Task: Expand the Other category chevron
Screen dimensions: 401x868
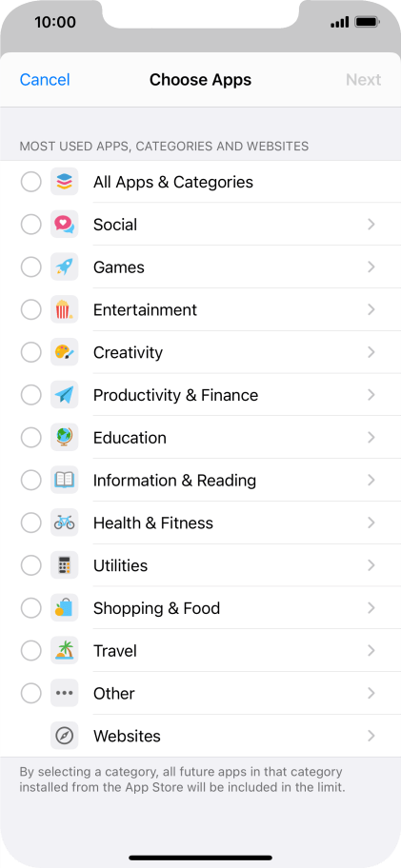Action: tap(371, 693)
